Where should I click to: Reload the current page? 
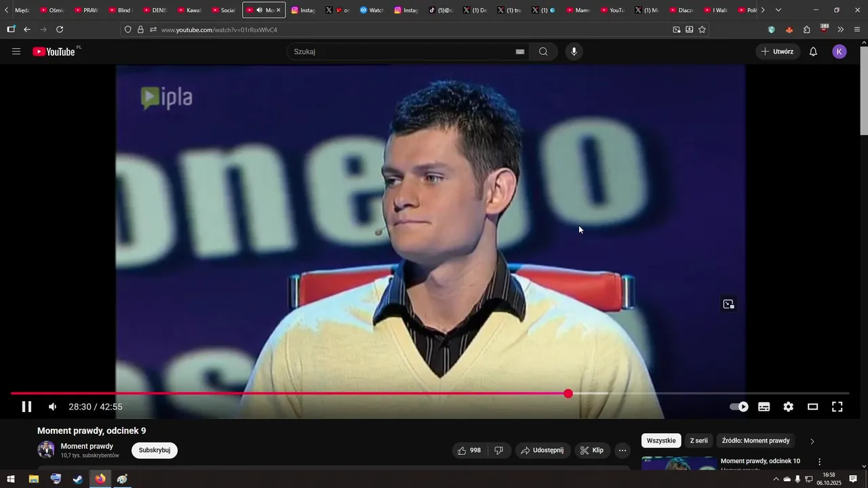coord(60,30)
